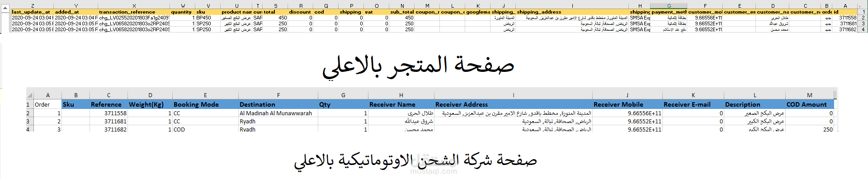
Task: Click the Destination header cell
Action: point(278,104)
